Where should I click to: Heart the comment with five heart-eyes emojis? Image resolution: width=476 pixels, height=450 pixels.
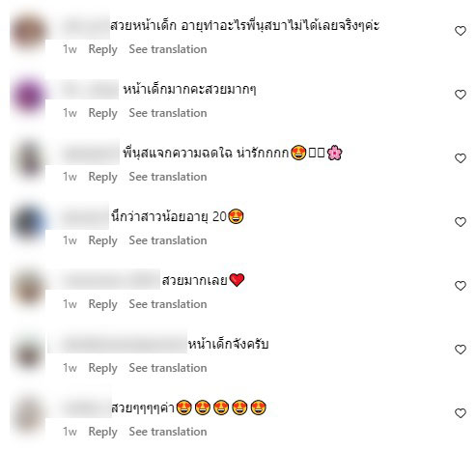pos(461,413)
